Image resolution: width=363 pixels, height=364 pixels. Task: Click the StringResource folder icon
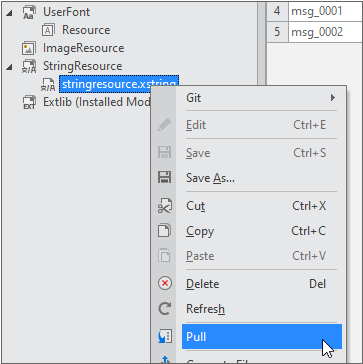[29, 66]
